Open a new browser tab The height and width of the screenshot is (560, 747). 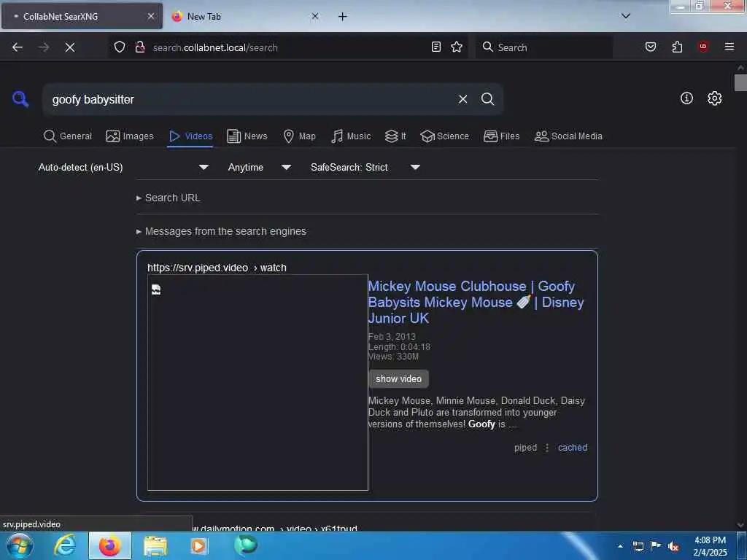click(343, 17)
